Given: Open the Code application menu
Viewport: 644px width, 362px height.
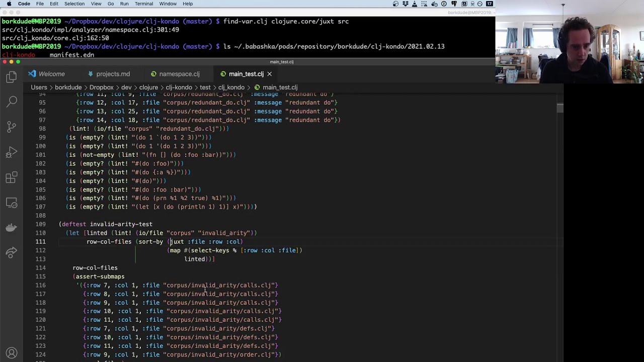Looking at the screenshot, I should [x=24, y=4].
